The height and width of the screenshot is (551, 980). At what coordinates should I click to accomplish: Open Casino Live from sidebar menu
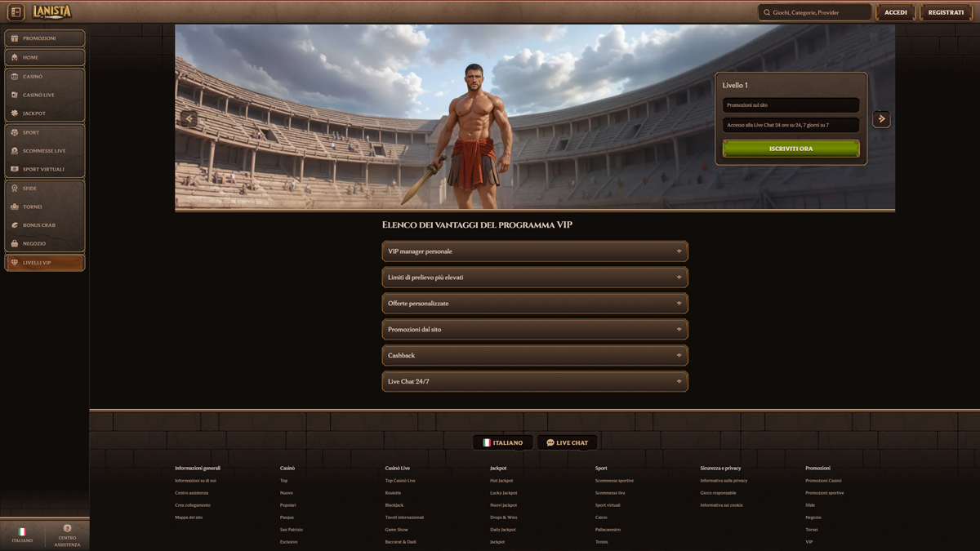point(45,95)
